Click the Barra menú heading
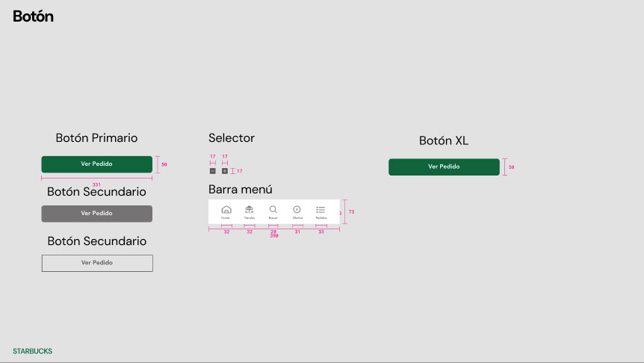Viewport: 644px width, 363px height. coord(240,190)
